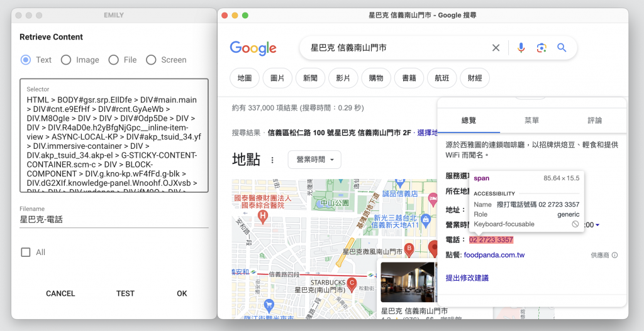Filter results by 地圖 chip
644x331 pixels.
[245, 78]
